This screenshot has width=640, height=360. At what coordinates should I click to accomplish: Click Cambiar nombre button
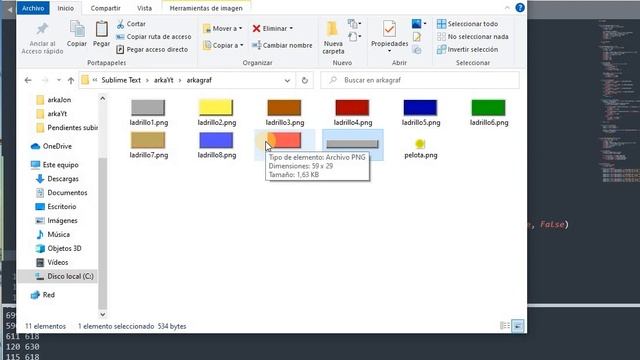point(282,45)
